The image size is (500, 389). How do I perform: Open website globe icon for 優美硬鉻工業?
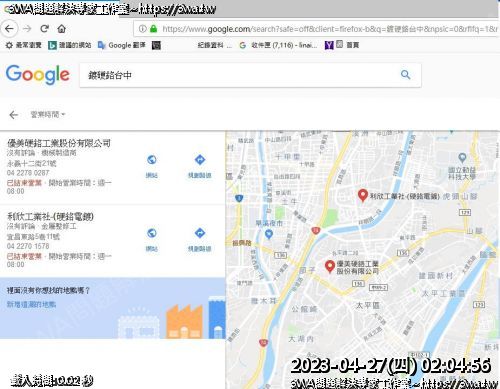[x=152, y=160]
